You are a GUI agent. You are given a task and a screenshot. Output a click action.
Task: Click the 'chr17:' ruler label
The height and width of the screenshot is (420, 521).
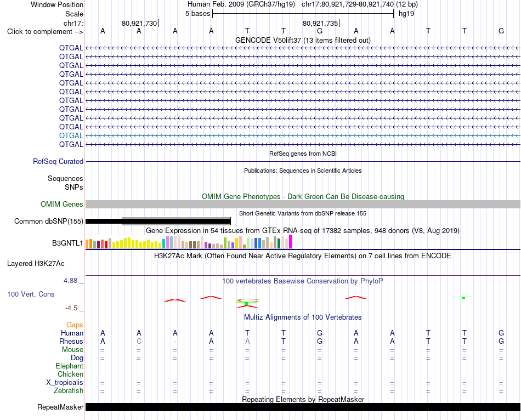pos(73,23)
